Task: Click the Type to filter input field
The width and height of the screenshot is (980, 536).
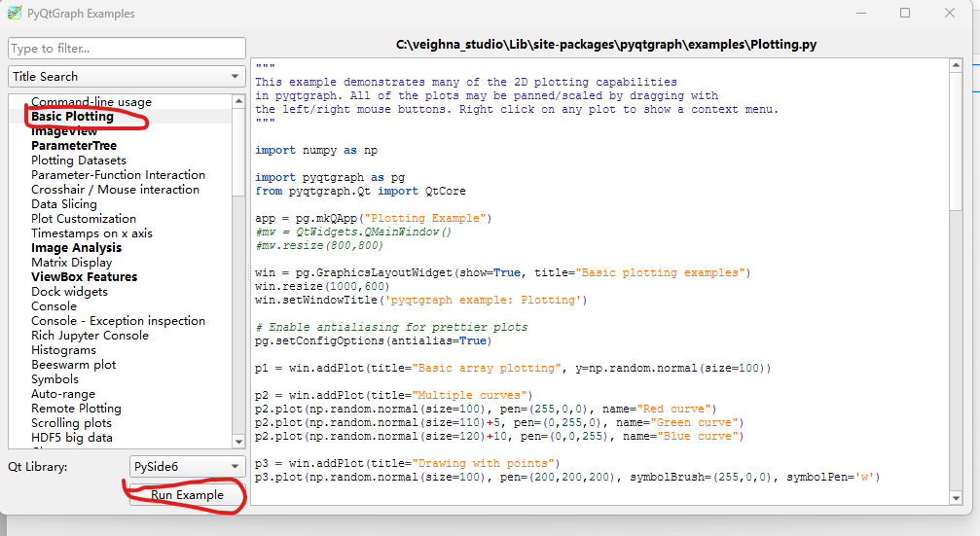Action: [127, 49]
